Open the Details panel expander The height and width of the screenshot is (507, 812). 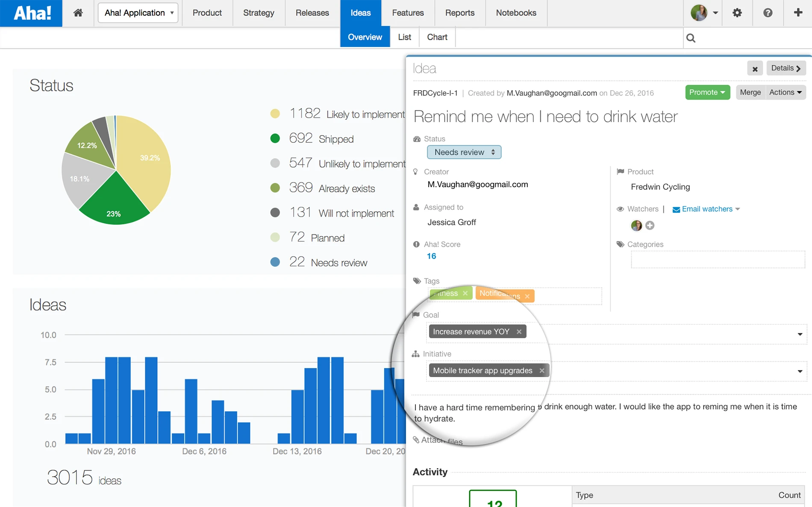786,68
